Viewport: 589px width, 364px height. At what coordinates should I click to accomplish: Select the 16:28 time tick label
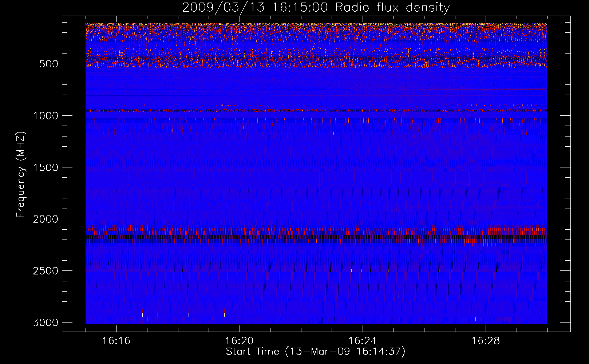486,341
